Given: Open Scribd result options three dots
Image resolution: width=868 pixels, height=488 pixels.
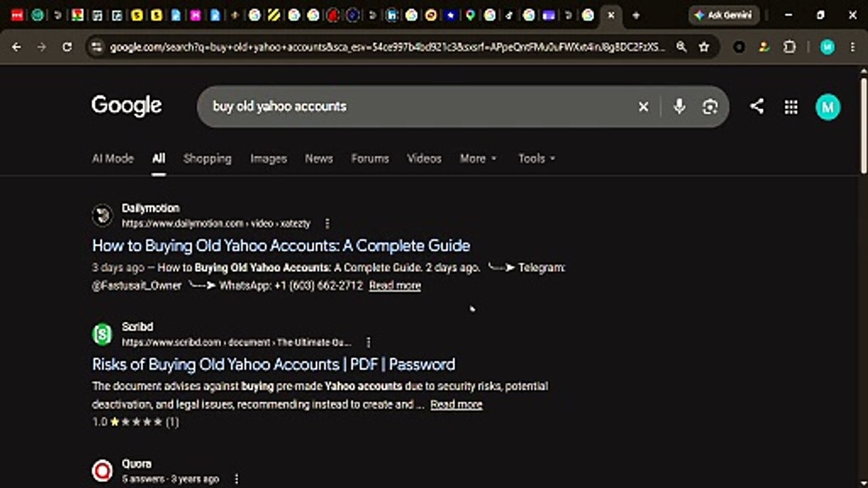Looking at the screenshot, I should tap(368, 342).
